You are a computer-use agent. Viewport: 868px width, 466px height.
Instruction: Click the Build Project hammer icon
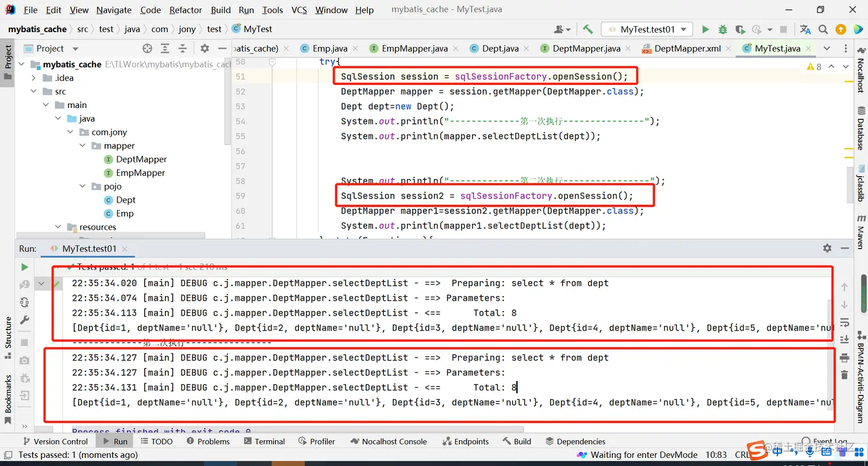pos(587,29)
